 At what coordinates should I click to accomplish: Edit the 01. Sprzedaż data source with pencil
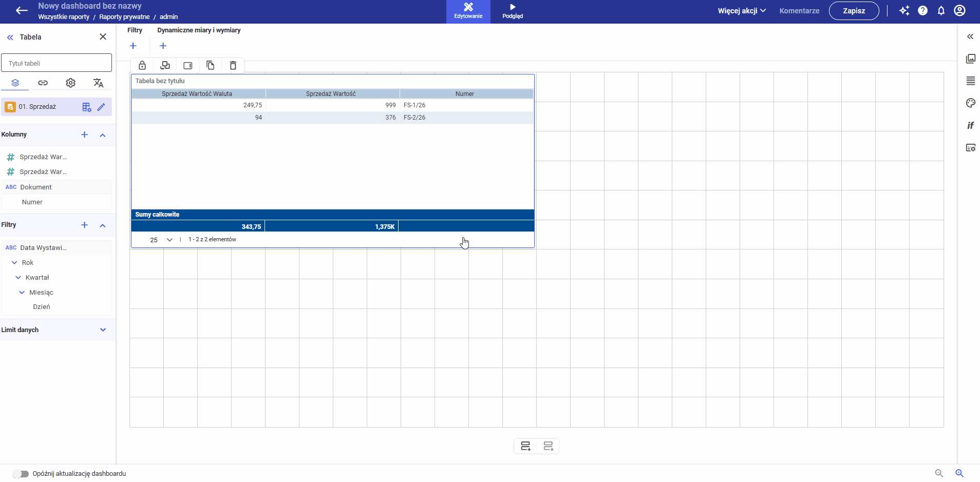point(101,107)
